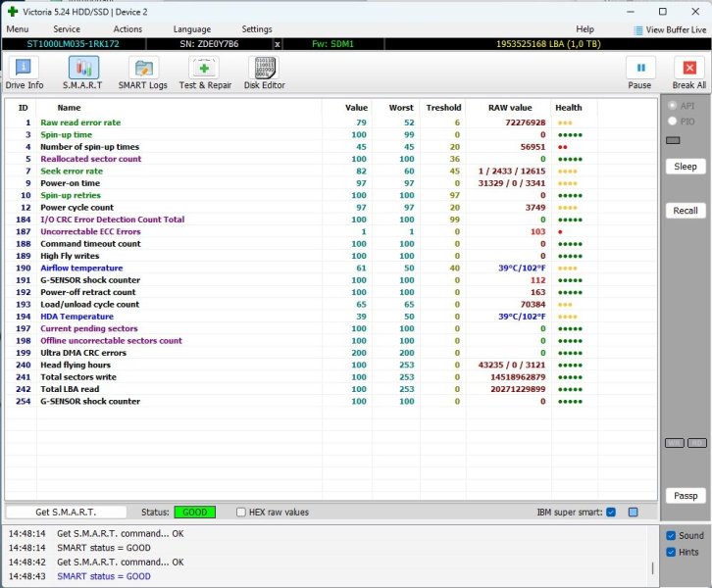
Task: Toggle the IBM super smart checkbox
Action: 611,512
